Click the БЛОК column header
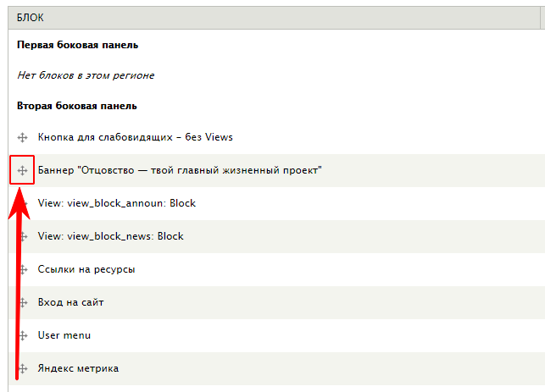This screenshot has height=392, width=545. point(31,18)
